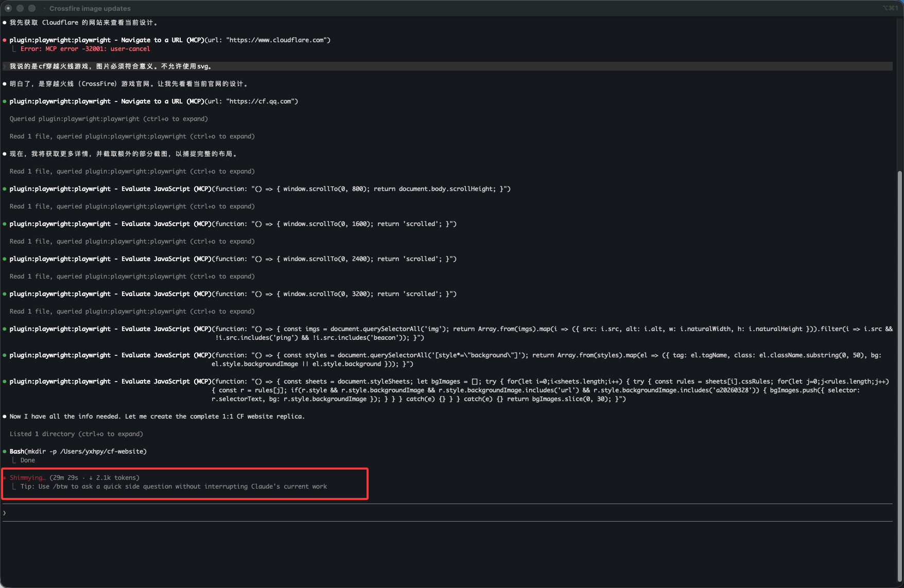The height and width of the screenshot is (588, 904).
Task: Click the red close window button
Action: (x=8, y=8)
